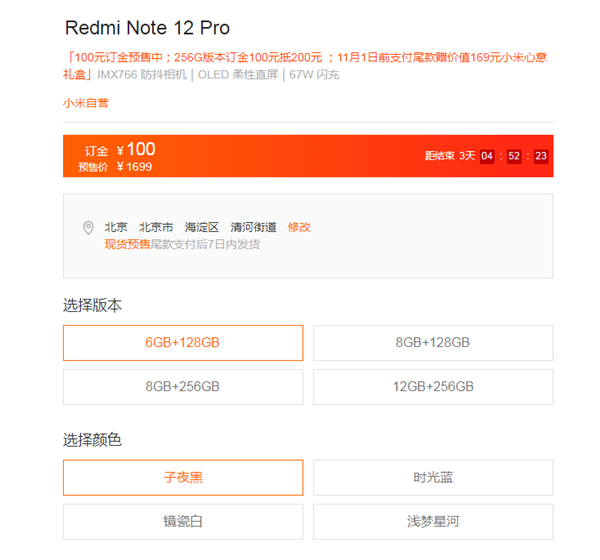Viewport: 600px width, 560px height.
Task: Open the 小米自营 seller link
Action: (x=86, y=103)
